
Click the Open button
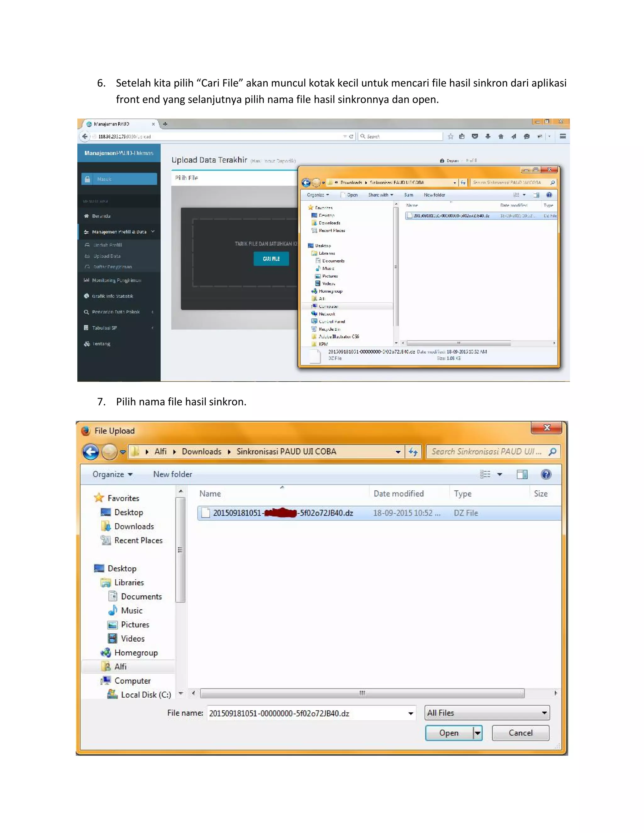click(x=449, y=733)
